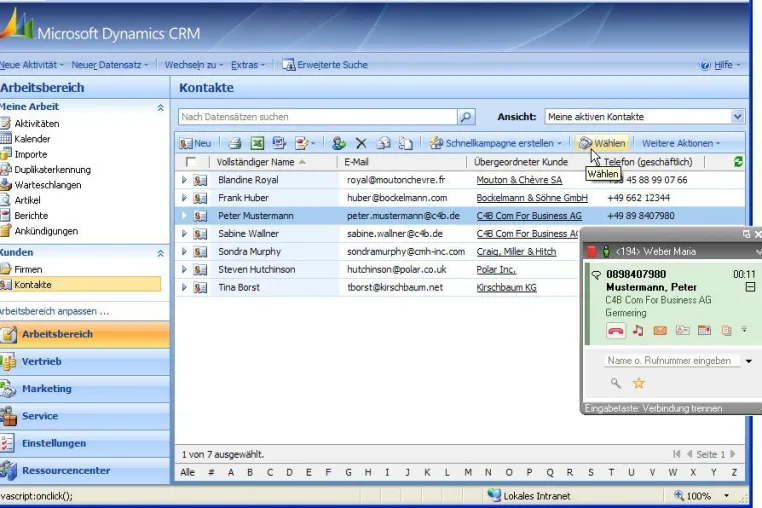The height and width of the screenshot is (508, 762).
Task: Switch to the Marketing area
Action: [85, 388]
